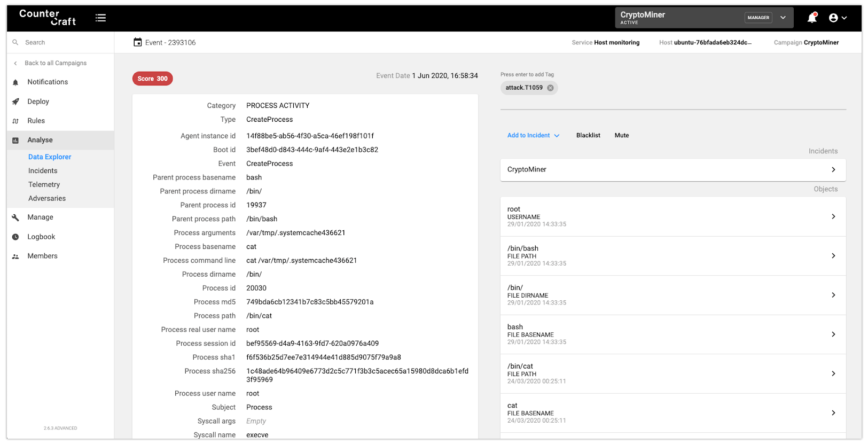
Task: Remove the attack.T1059 tag with its x icon
Action: pyautogui.click(x=550, y=88)
